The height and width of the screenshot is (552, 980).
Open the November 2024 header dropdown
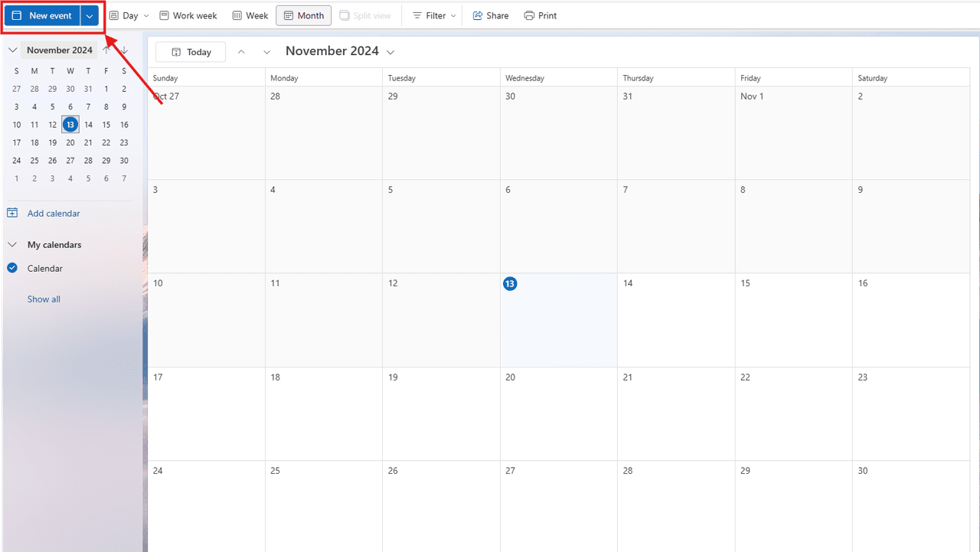click(391, 51)
